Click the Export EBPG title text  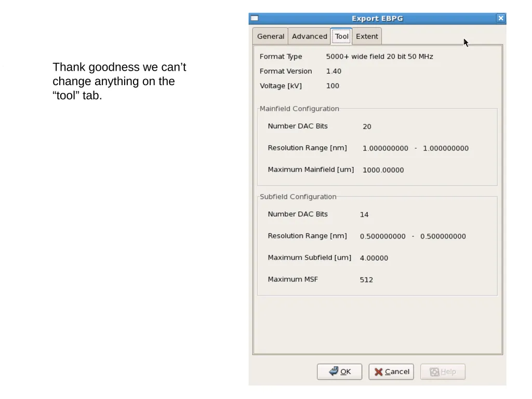(377, 18)
